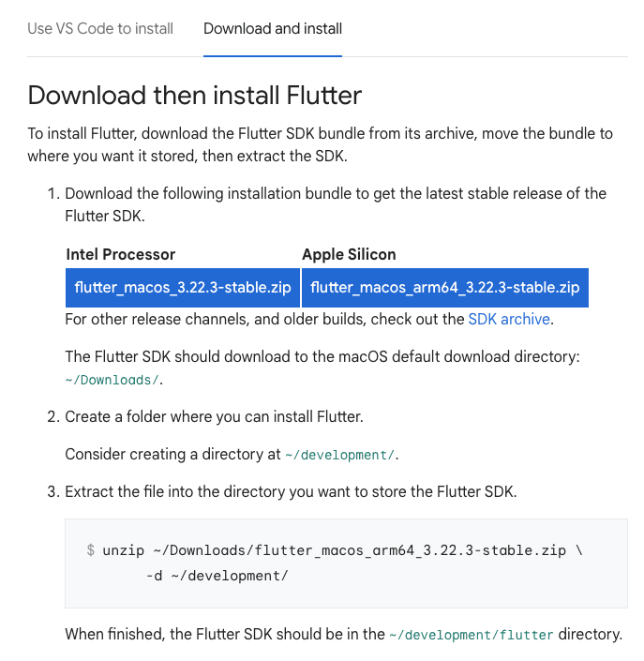Image resolution: width=644 pixels, height=661 pixels.
Task: Open the SDK archive link
Action: (x=509, y=319)
